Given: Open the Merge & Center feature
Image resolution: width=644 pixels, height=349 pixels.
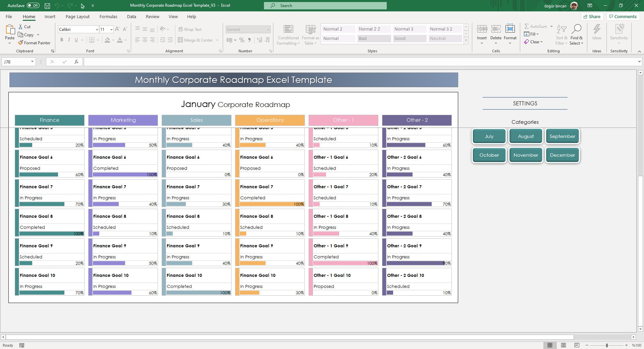Looking at the screenshot, I should (x=196, y=40).
